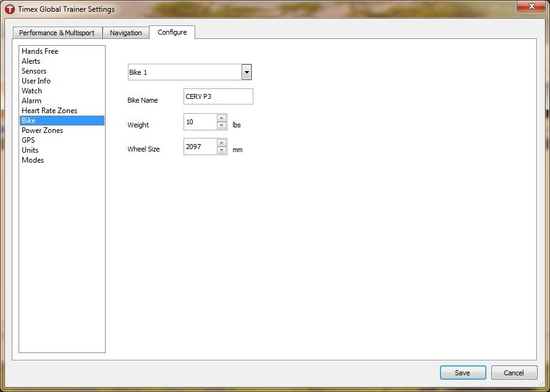This screenshot has height=392, width=550.
Task: Save the settings
Action: click(x=463, y=373)
